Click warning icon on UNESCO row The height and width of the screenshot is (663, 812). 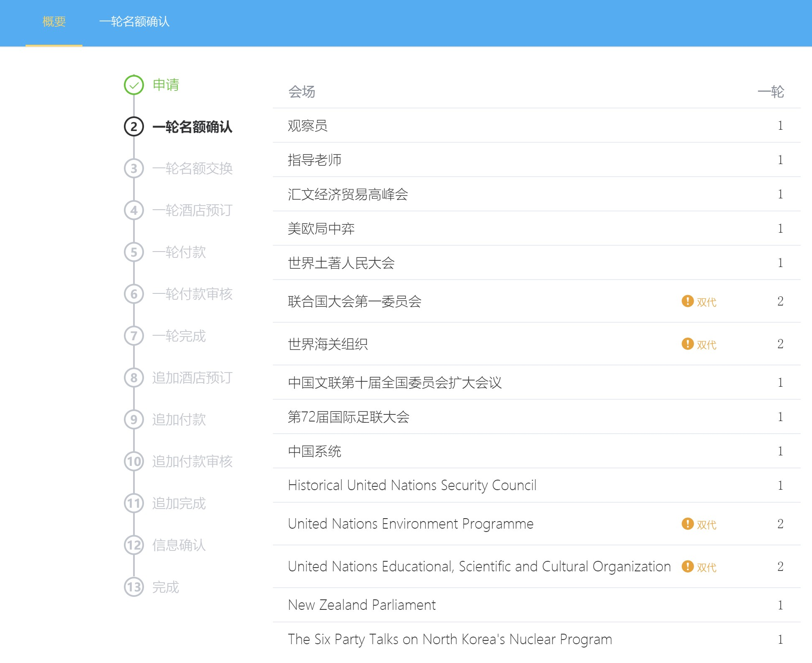click(688, 566)
